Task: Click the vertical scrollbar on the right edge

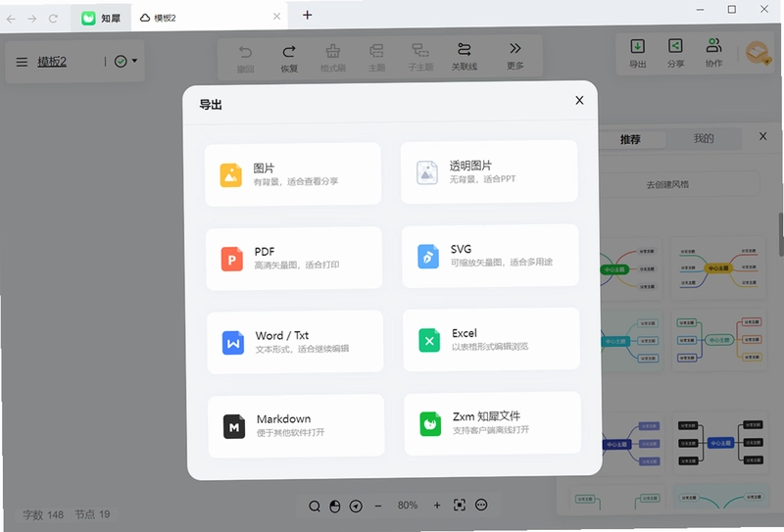Action: point(780,234)
